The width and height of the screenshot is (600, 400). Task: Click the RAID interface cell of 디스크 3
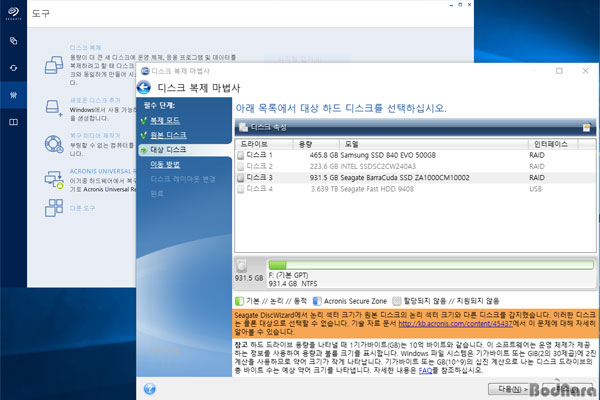tap(537, 178)
